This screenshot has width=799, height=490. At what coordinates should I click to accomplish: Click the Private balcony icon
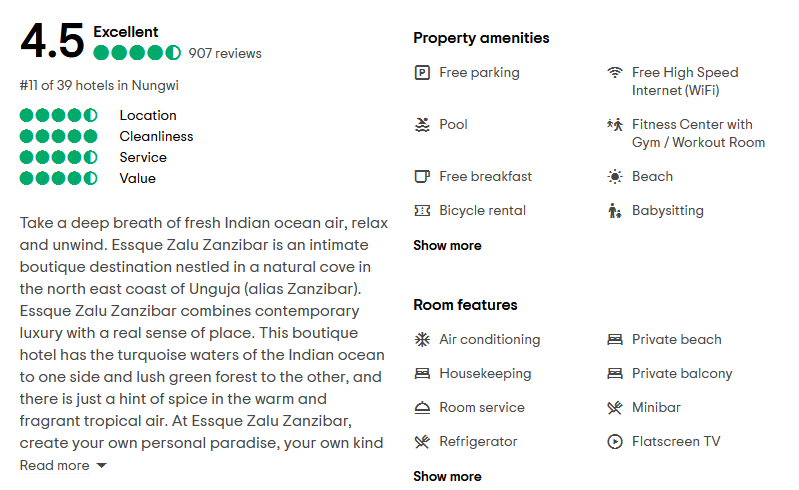click(615, 374)
